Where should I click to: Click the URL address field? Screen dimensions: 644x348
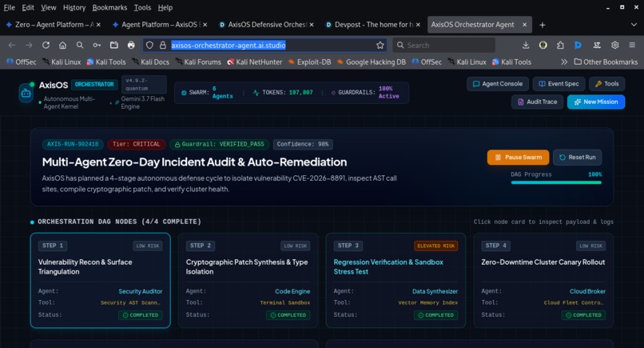coord(265,46)
